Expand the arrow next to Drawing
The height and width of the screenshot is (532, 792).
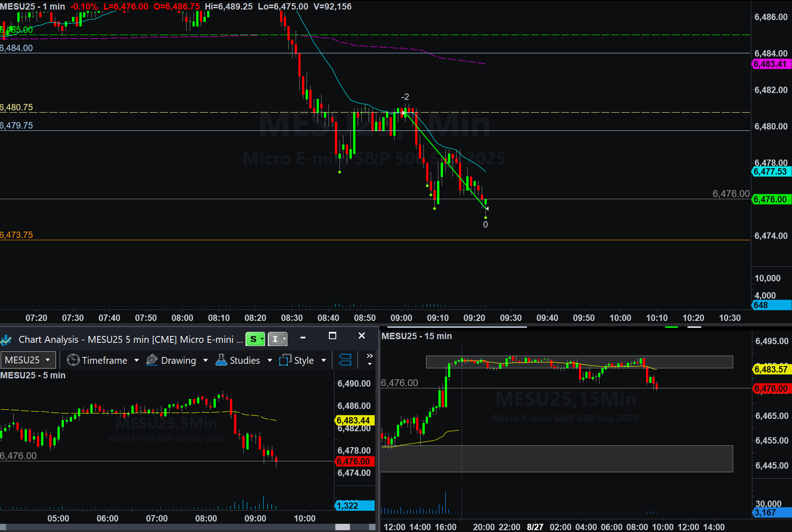pos(205,361)
